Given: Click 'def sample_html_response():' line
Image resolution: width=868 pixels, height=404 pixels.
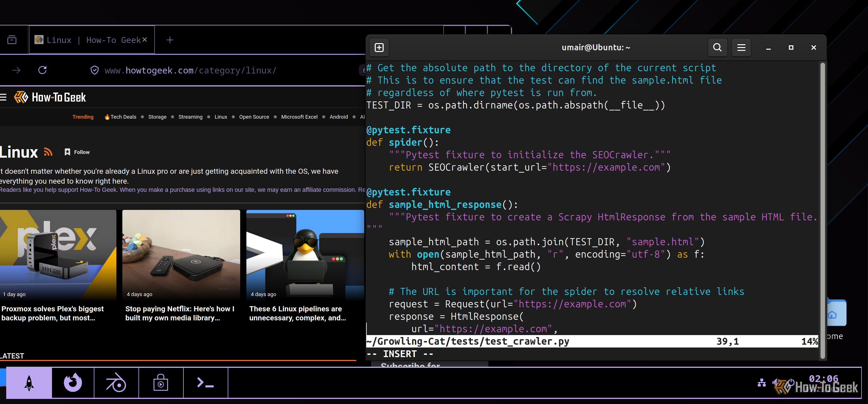Looking at the screenshot, I should coord(442,205).
